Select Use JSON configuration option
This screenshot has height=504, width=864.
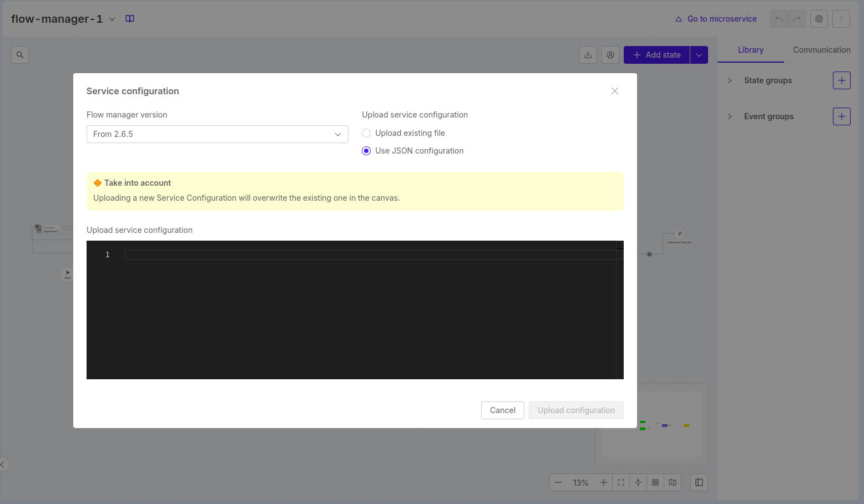(x=366, y=151)
